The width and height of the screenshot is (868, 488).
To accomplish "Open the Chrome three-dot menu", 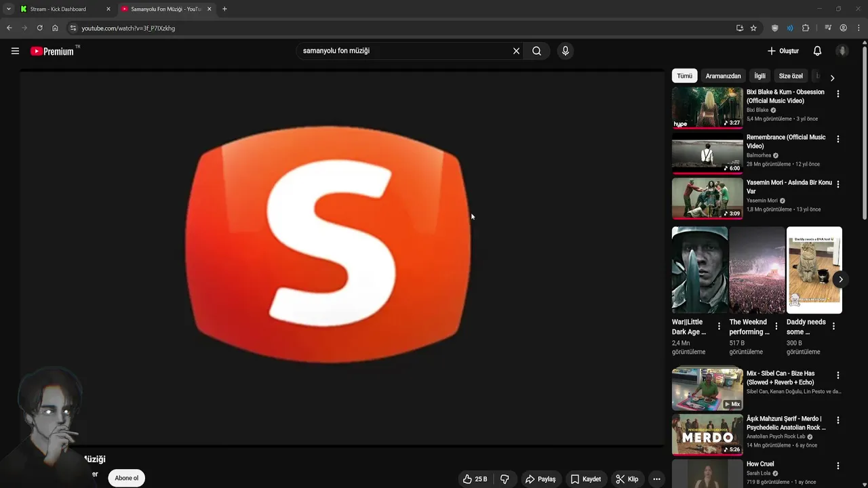I will tap(859, 28).
